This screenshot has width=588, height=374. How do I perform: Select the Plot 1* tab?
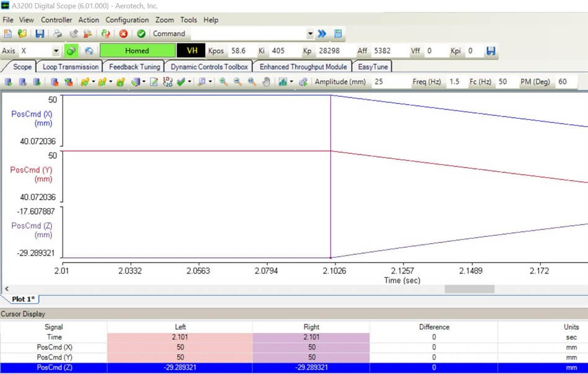click(x=24, y=300)
